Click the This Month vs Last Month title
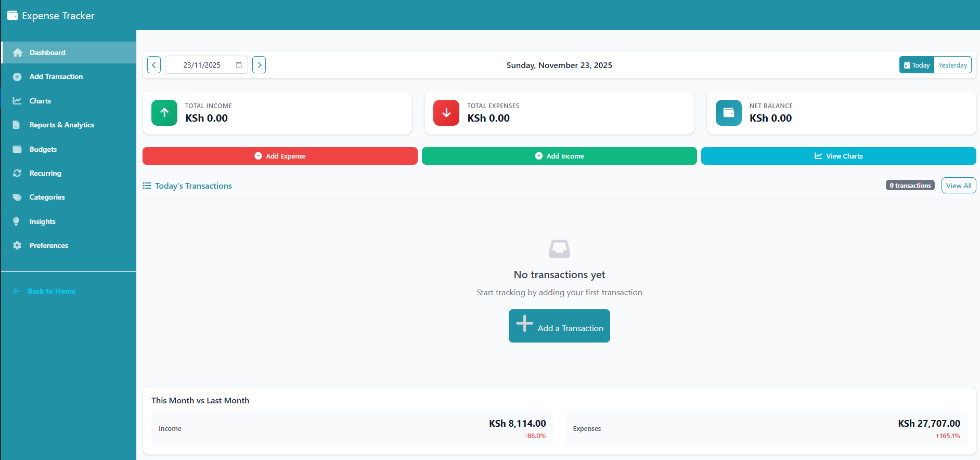This screenshot has height=460, width=980. (x=200, y=401)
